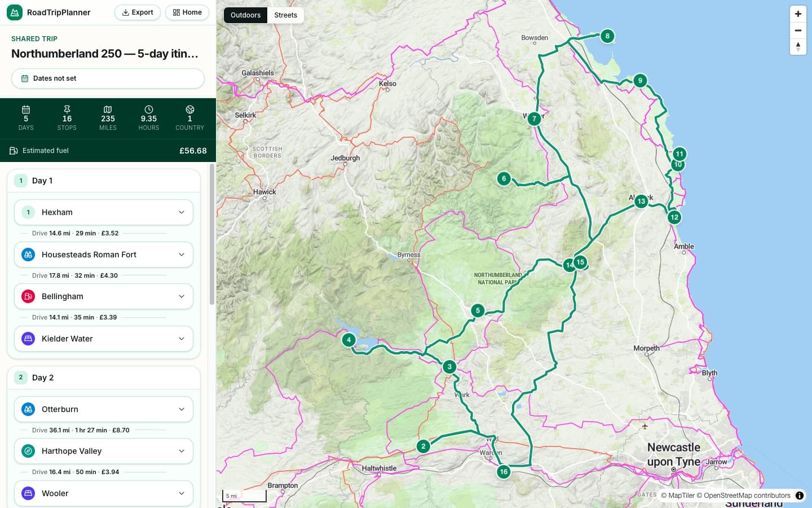Click map marker 8 on the coast
The image size is (812, 508).
click(x=607, y=36)
